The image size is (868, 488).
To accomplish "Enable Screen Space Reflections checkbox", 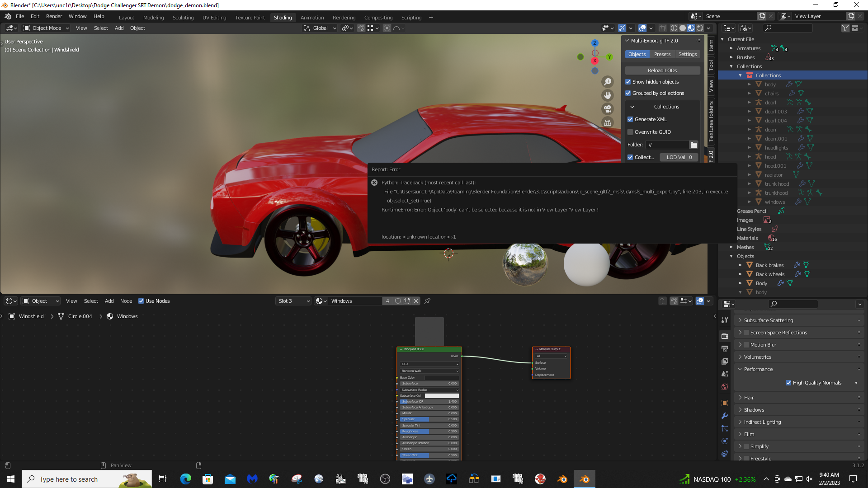I will pos(746,333).
